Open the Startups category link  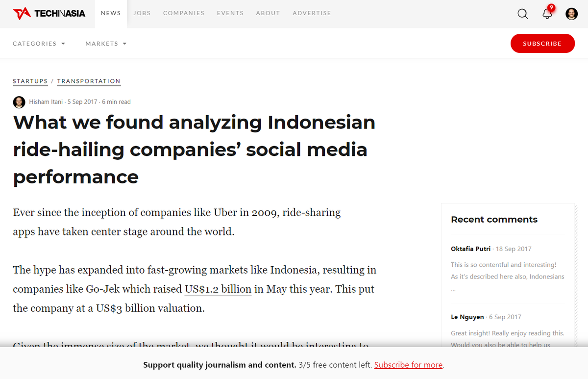[30, 81]
